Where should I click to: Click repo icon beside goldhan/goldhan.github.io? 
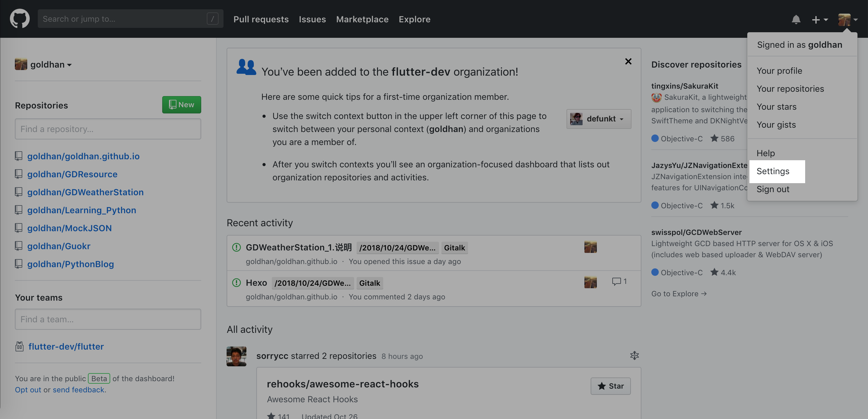pos(19,156)
